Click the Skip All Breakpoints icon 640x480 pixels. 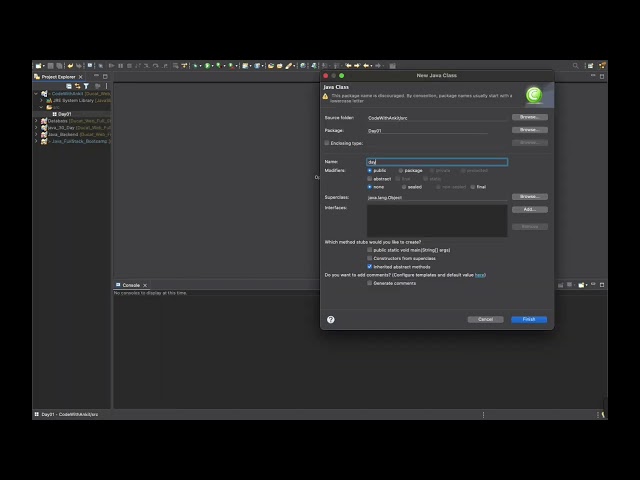101,66
